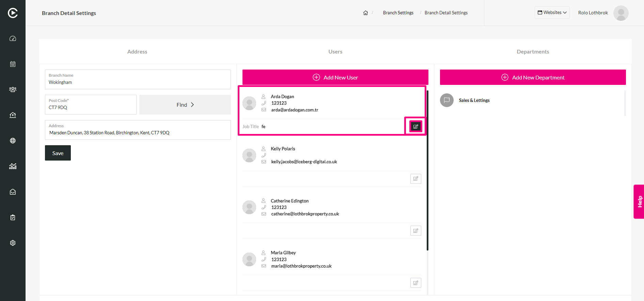The image size is (644, 301).
Task: Click Maria Gilbey's avatar
Action: coord(249,259)
